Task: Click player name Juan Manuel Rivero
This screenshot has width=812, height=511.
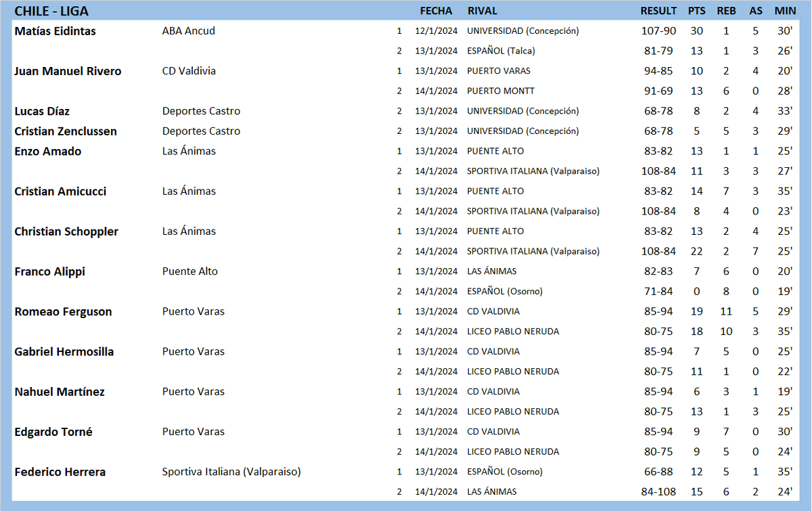Action: pyautogui.click(x=68, y=71)
